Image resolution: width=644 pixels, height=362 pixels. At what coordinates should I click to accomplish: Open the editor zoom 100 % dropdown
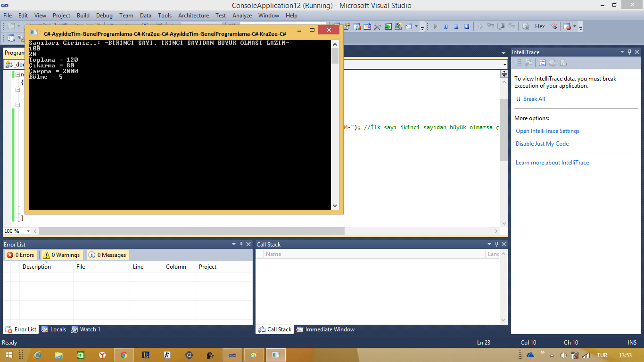[x=28, y=231]
